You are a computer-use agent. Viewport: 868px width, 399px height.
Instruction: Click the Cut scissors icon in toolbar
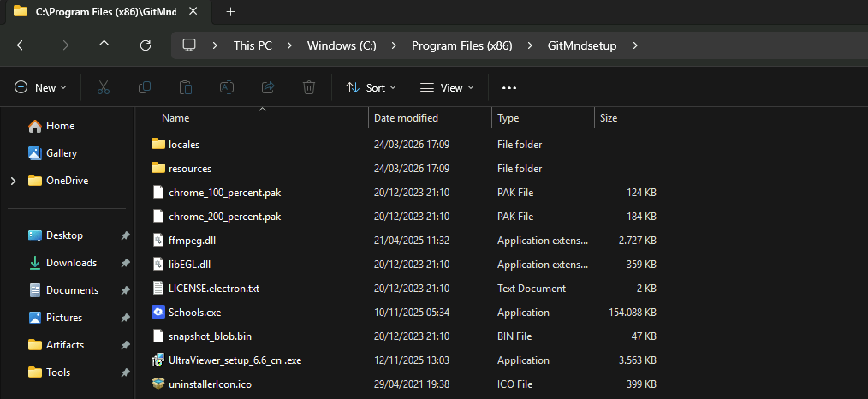click(104, 87)
